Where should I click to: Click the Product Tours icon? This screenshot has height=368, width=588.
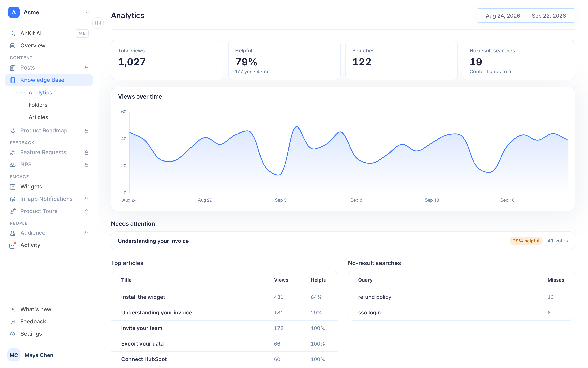(13, 211)
